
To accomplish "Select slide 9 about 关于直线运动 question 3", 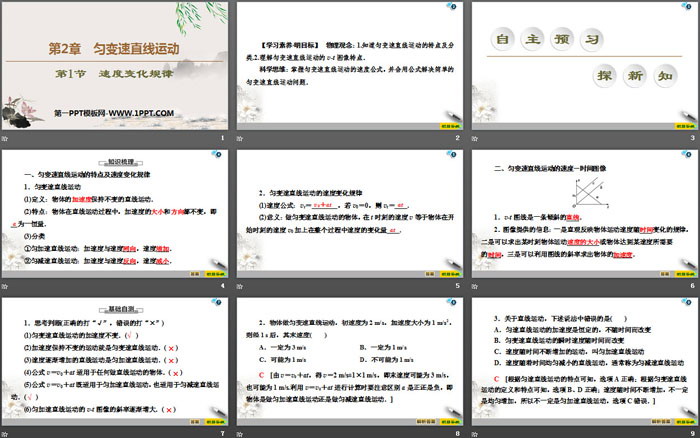I will tap(584, 361).
